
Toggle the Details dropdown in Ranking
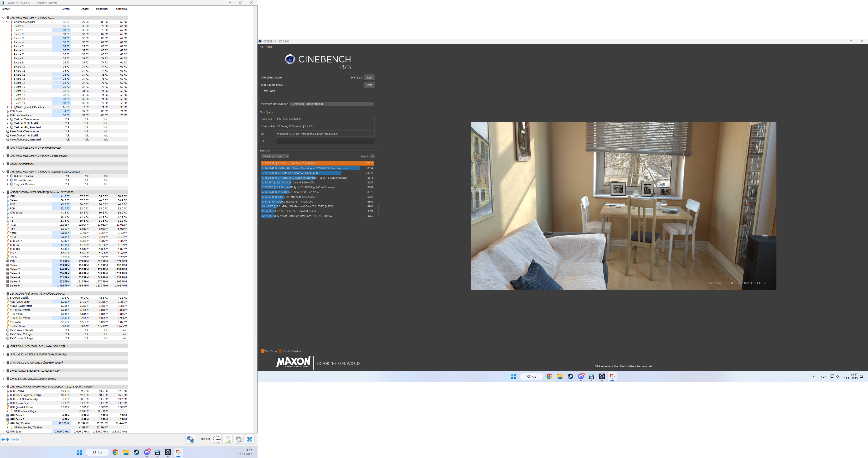point(372,156)
